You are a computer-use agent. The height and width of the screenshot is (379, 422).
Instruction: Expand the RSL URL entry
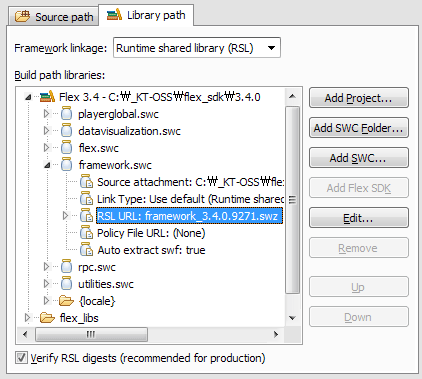tap(65, 216)
